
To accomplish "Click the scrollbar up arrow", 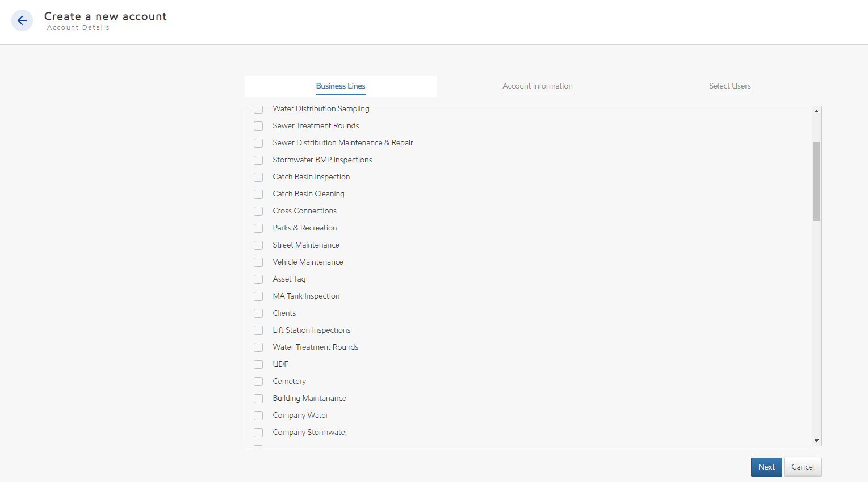I will coord(816,111).
